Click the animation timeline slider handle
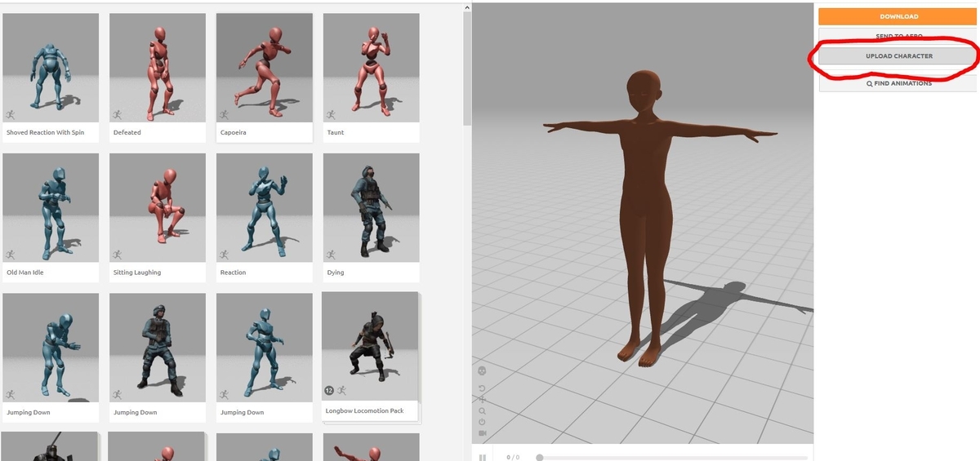 point(540,458)
